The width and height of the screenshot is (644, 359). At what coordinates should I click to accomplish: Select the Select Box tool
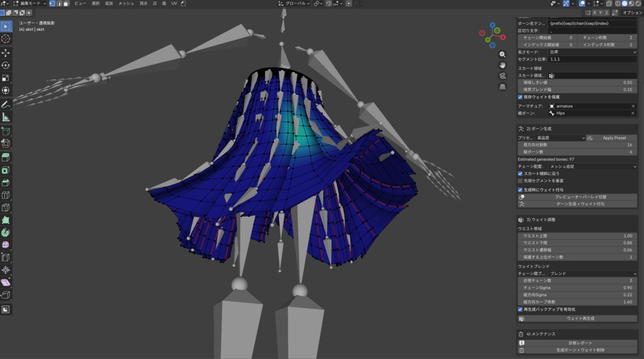6,26
